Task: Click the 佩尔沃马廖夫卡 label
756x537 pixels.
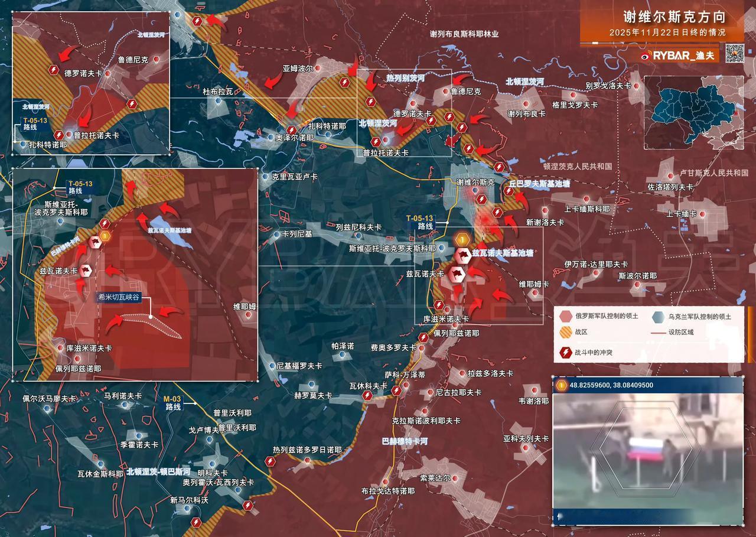Action: [x=50, y=399]
